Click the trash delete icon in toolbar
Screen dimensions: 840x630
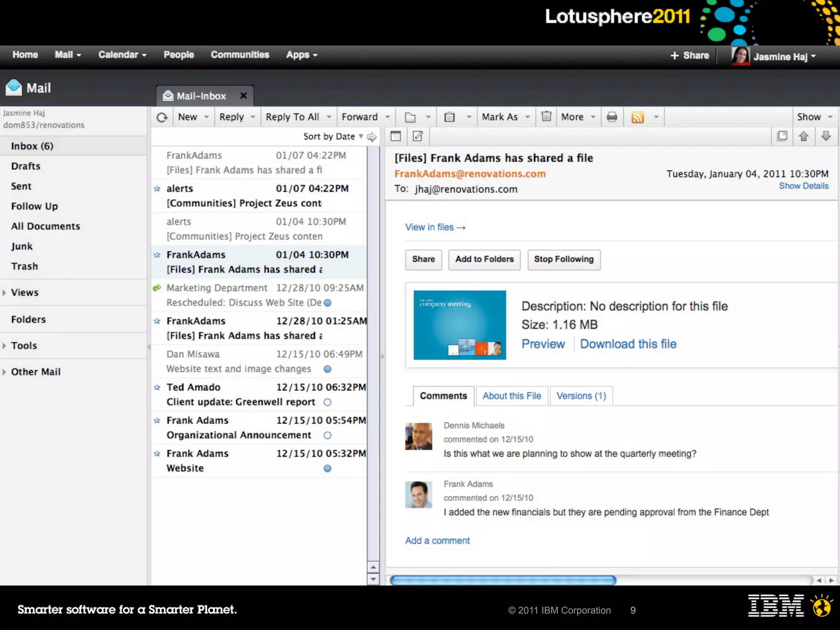546,116
